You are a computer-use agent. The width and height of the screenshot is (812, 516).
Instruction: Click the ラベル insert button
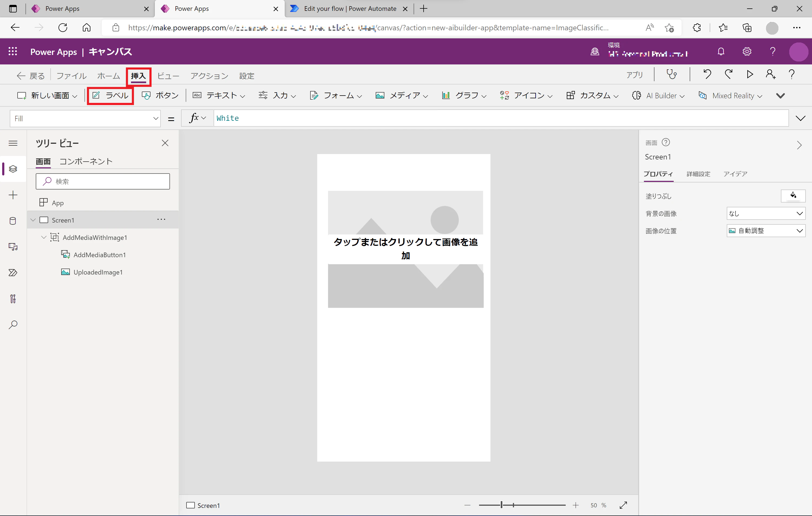pyautogui.click(x=110, y=96)
